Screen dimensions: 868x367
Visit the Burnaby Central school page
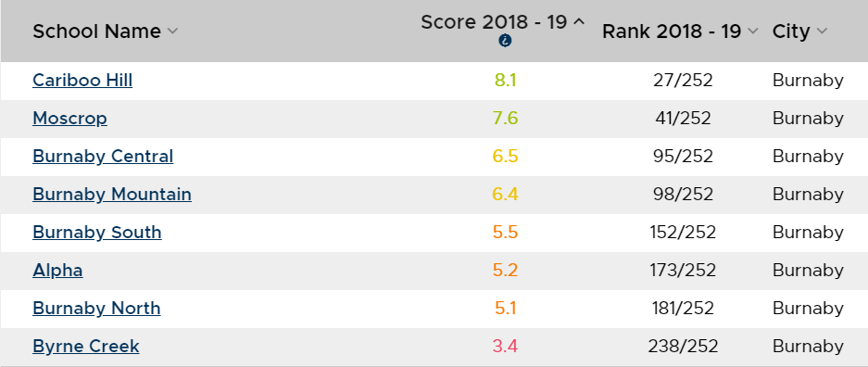click(x=103, y=156)
